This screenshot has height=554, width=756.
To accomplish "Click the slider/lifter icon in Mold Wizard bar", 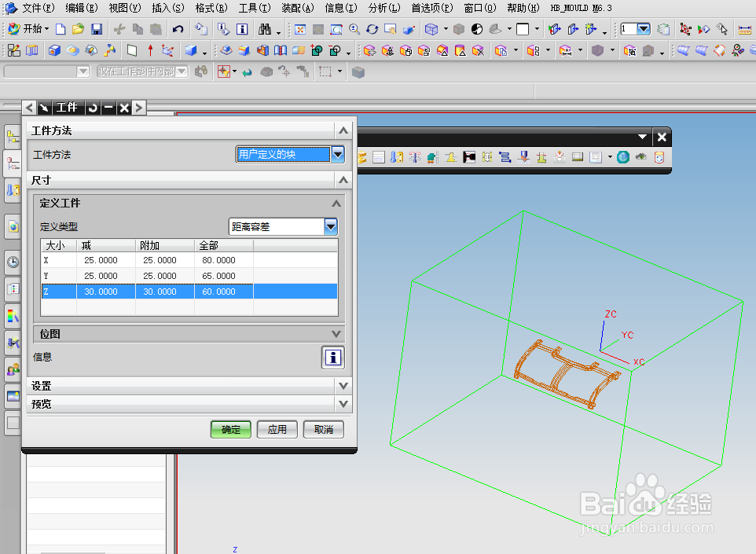I will tap(432, 157).
